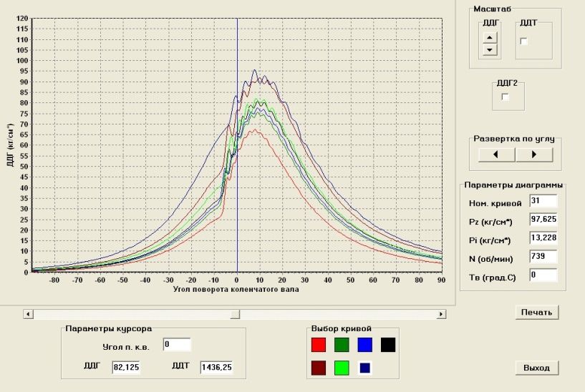This screenshot has height=392, width=585.
Task: Click the horizontal scrollbar right arrow
Action: (x=442, y=314)
